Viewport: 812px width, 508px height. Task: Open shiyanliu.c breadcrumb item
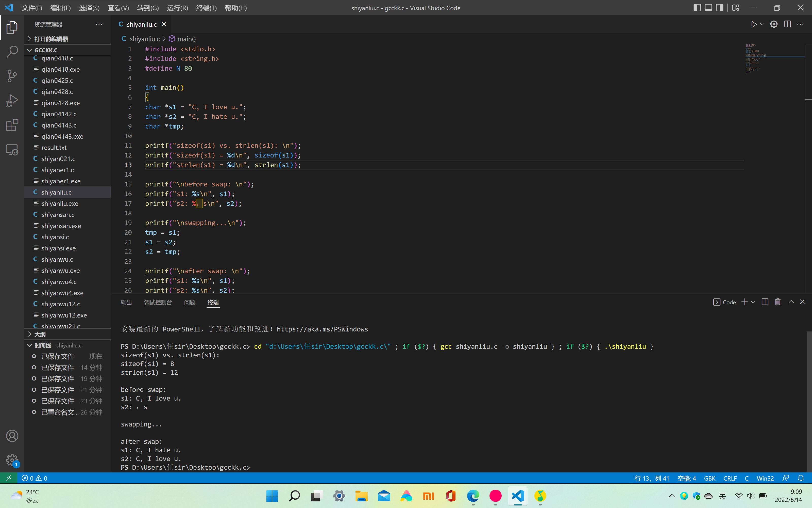point(141,39)
